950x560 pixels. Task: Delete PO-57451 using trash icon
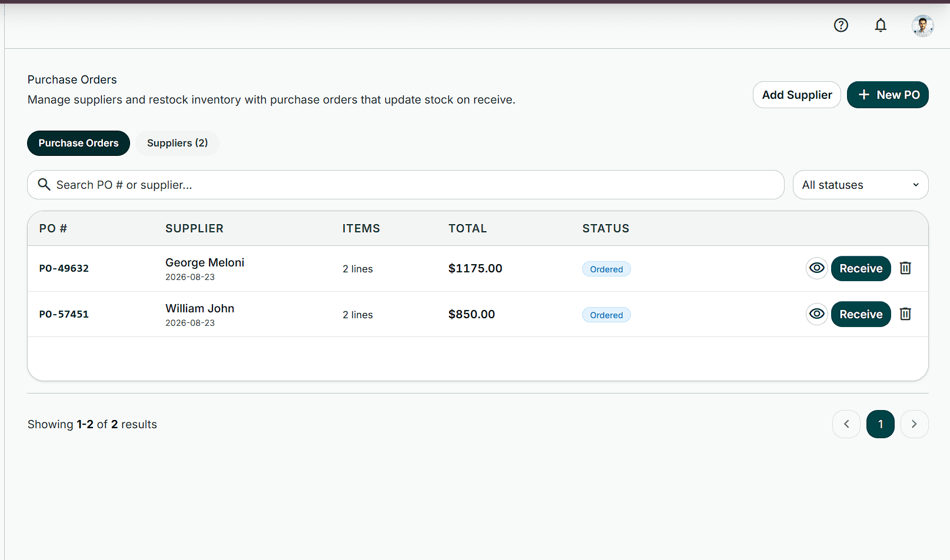pos(906,314)
